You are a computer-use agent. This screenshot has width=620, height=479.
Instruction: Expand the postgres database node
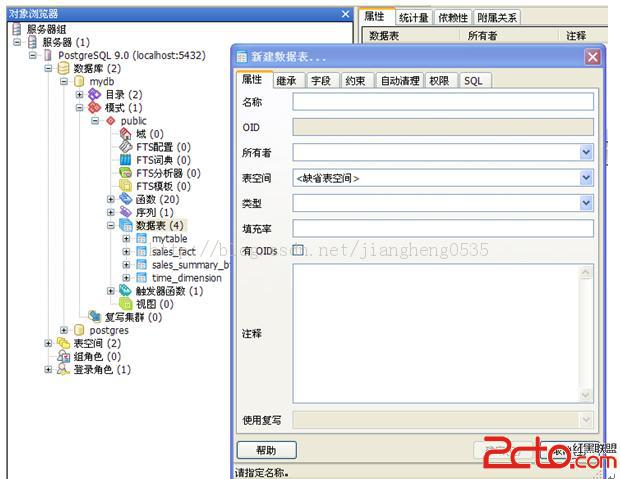65,330
